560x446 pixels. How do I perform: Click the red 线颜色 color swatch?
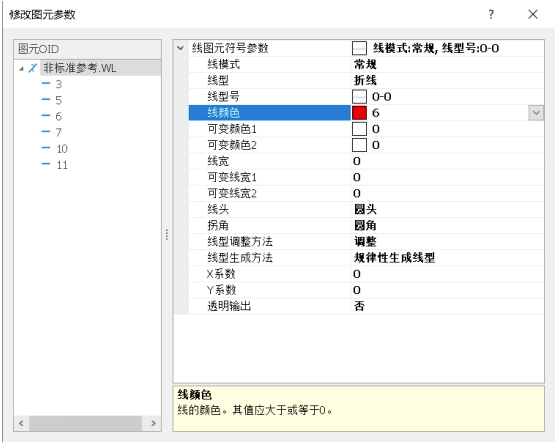pos(359,113)
